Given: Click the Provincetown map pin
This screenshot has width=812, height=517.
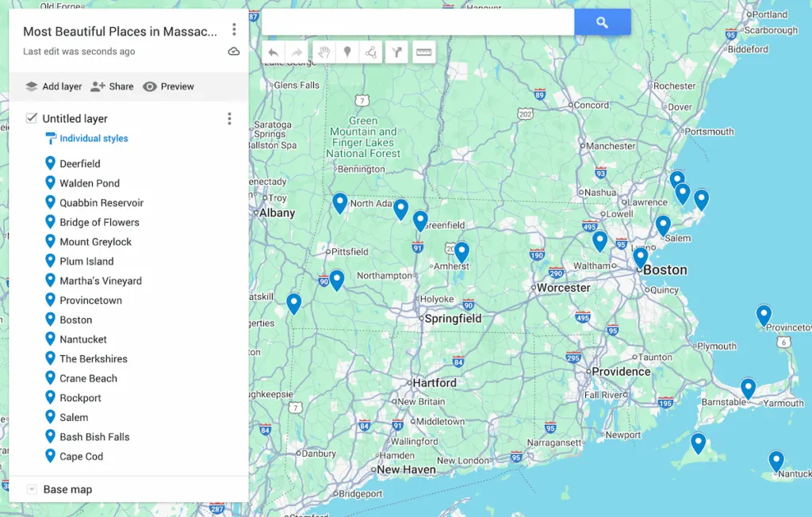Looking at the screenshot, I should [764, 315].
